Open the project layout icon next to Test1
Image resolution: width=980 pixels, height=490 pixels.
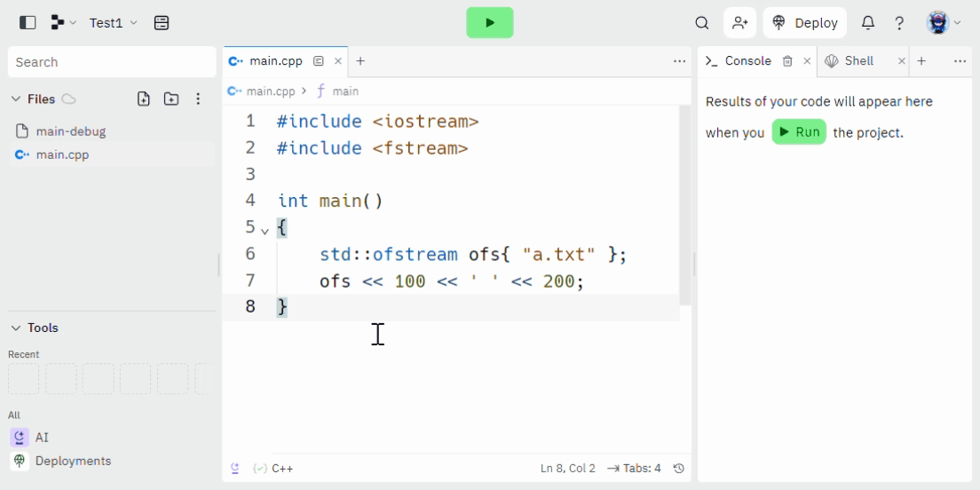point(162,23)
